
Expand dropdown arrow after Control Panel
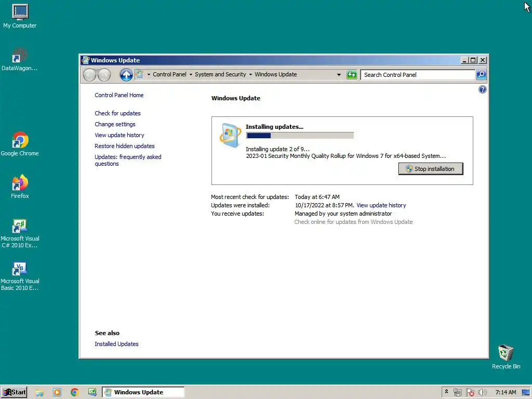point(191,75)
